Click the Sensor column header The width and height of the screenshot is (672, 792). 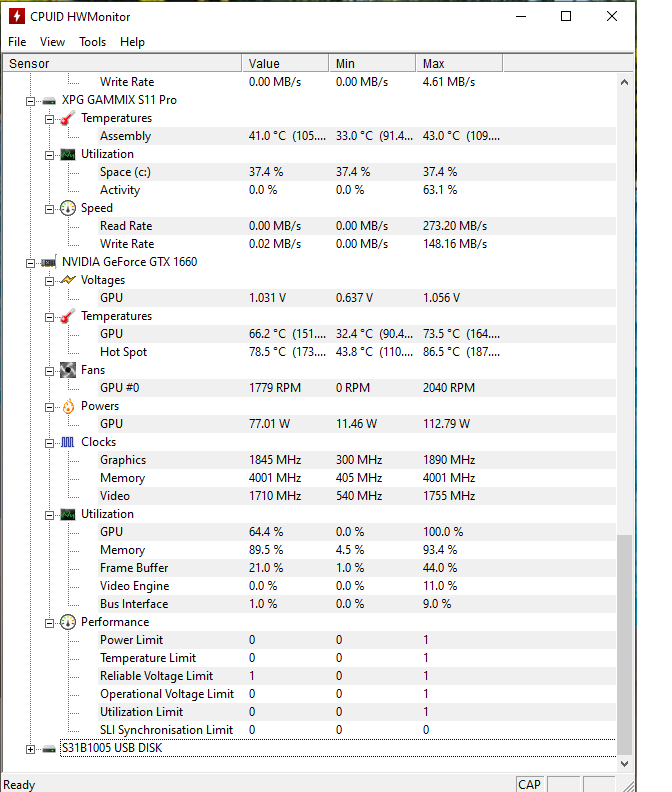122,64
